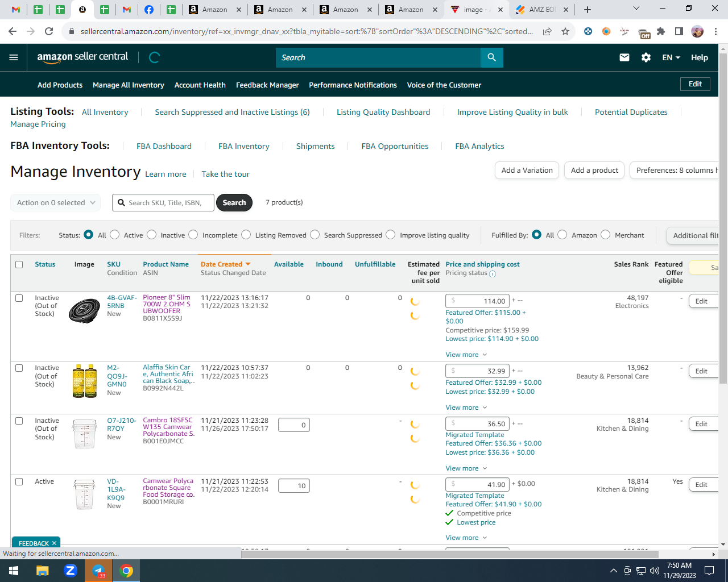Open a new browser tab
The image size is (728, 582).
pos(588,10)
